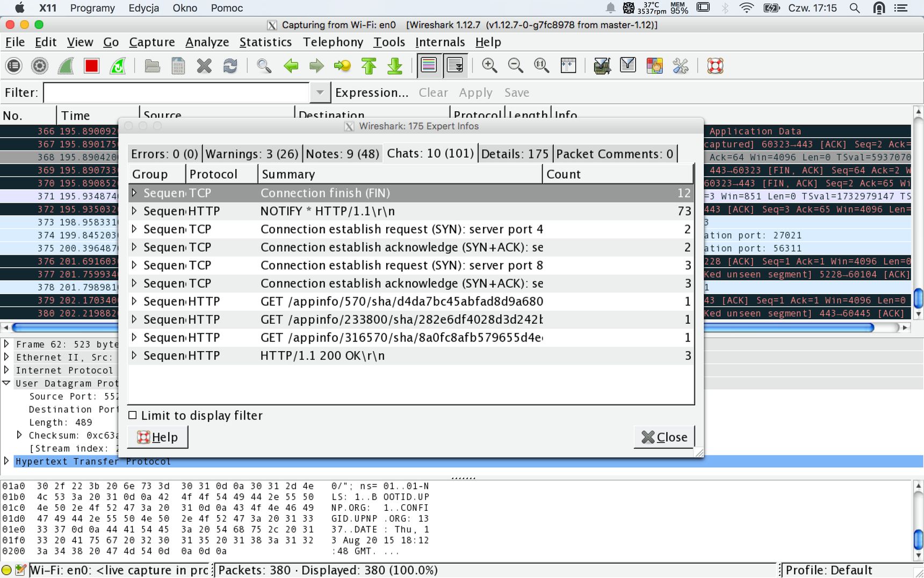Edit display filter toolbar icon
924x578 pixels.
pos(628,66)
